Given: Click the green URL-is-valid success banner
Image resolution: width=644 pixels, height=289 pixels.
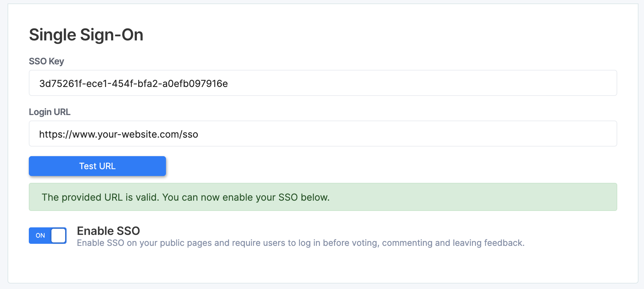Looking at the screenshot, I should (446, 197).
